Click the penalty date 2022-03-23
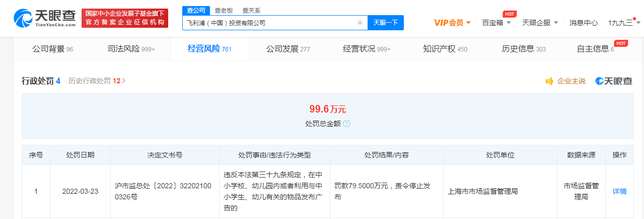This screenshot has width=644, height=219. point(80,191)
